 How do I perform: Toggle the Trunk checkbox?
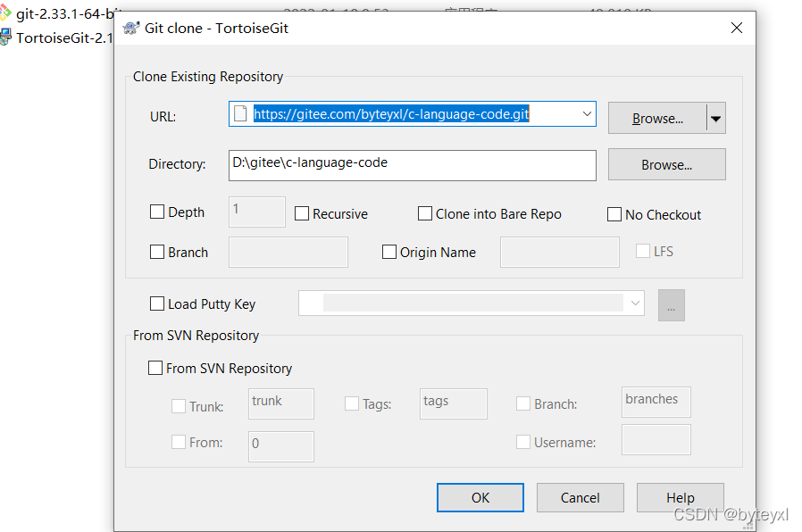(179, 406)
